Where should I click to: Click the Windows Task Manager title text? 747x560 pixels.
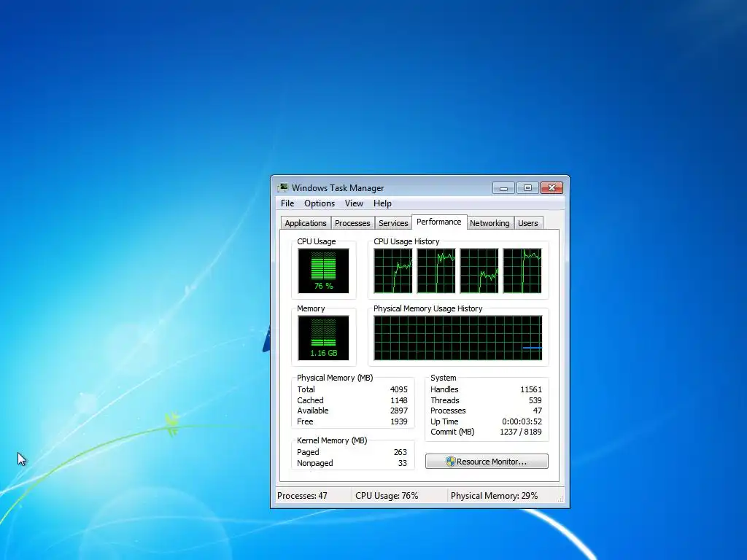338,188
